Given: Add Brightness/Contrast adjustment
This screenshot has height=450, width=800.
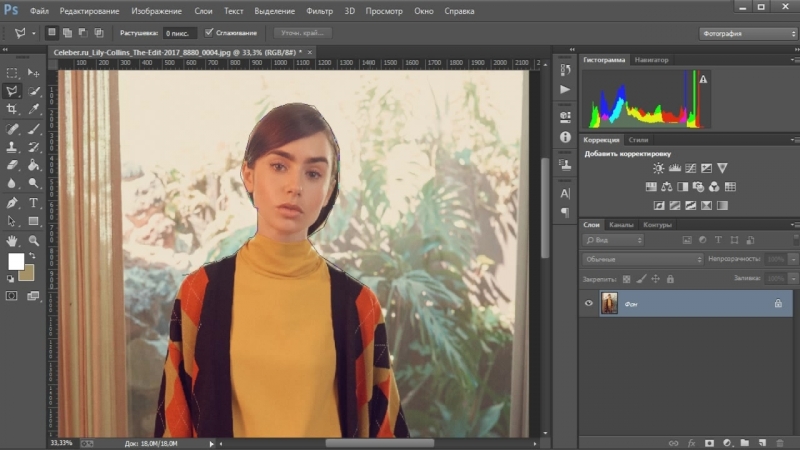Looking at the screenshot, I should 659,168.
